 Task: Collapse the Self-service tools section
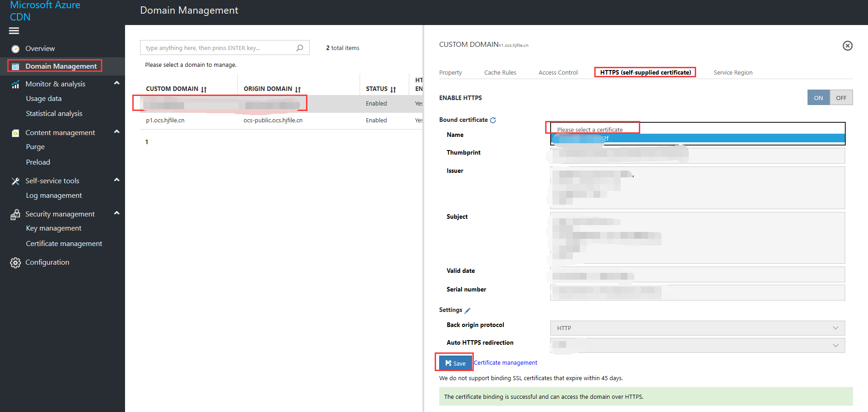117,180
